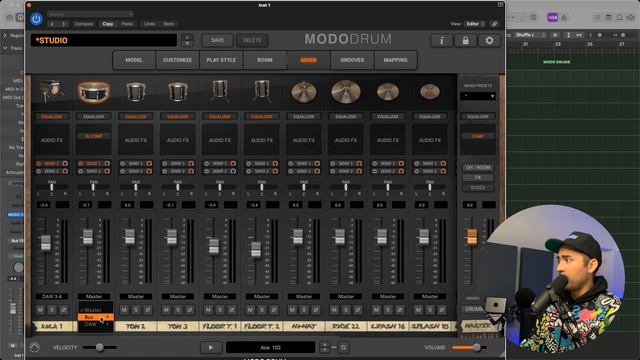Go to next preset with forward arrow
640x360 pixels.
click(x=63, y=24)
